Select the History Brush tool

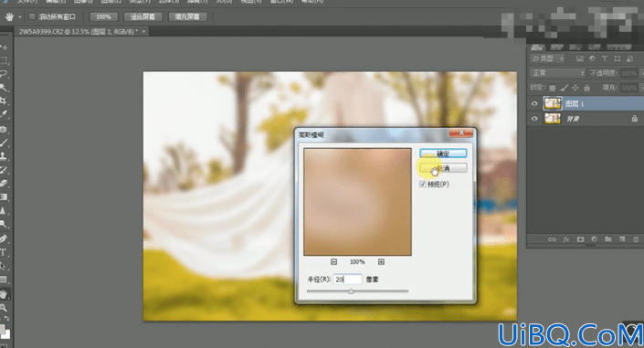pyautogui.click(x=4, y=170)
